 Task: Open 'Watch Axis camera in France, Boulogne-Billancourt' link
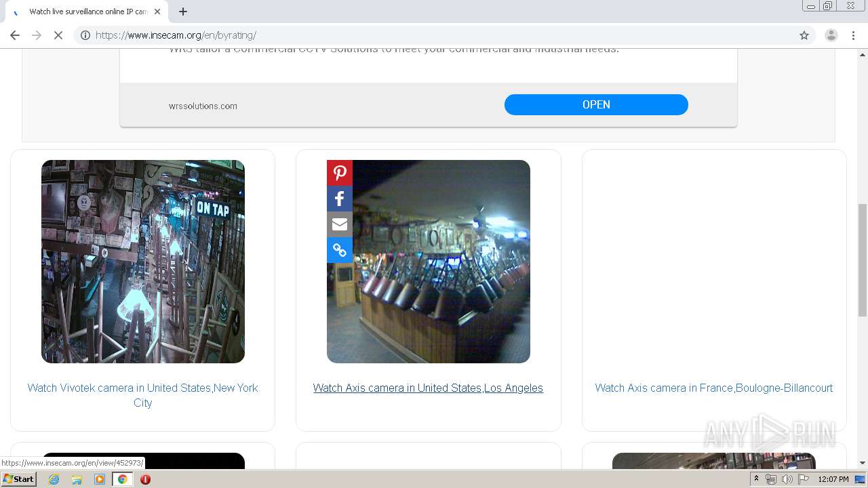pyautogui.click(x=714, y=388)
